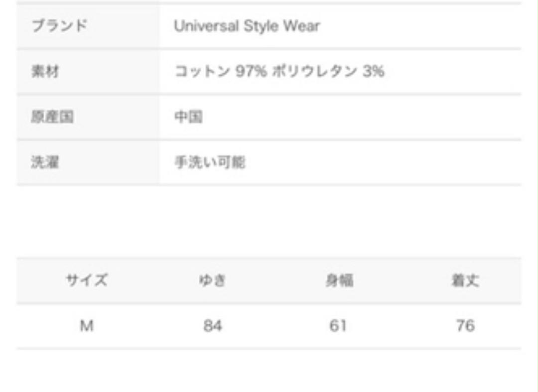Click the 洗濯 label cell
The height and width of the screenshot is (392, 538).
coord(88,162)
